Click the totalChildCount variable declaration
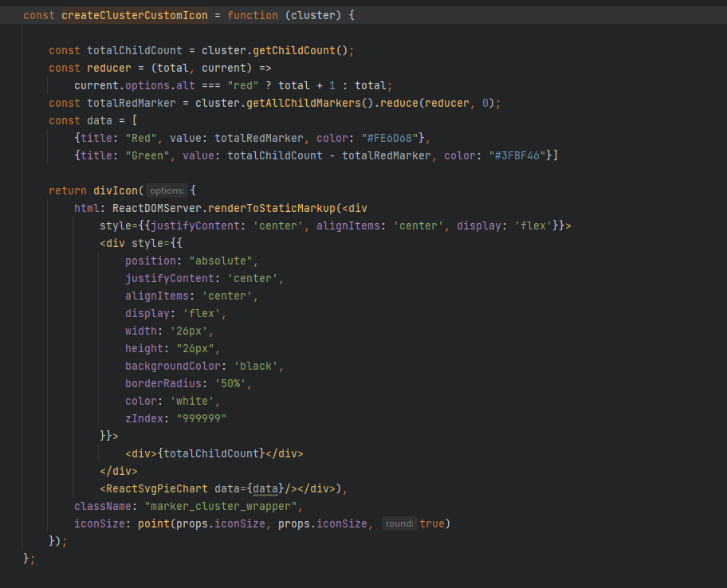727x588 pixels. coord(135,50)
